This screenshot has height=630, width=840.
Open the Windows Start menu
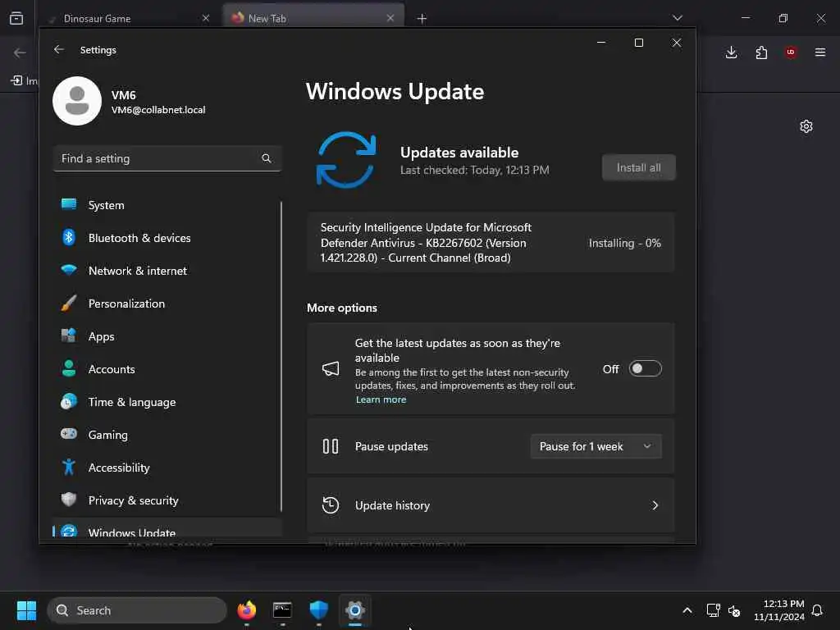(x=26, y=610)
